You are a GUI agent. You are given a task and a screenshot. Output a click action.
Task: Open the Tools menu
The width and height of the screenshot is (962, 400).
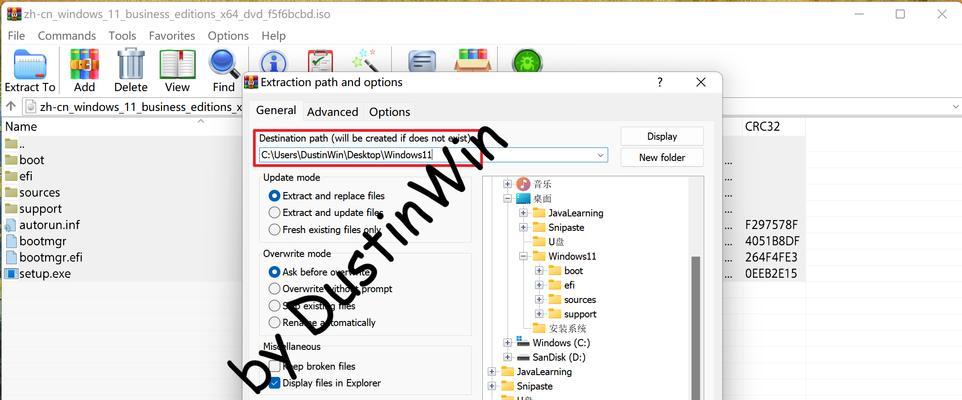pyautogui.click(x=122, y=36)
